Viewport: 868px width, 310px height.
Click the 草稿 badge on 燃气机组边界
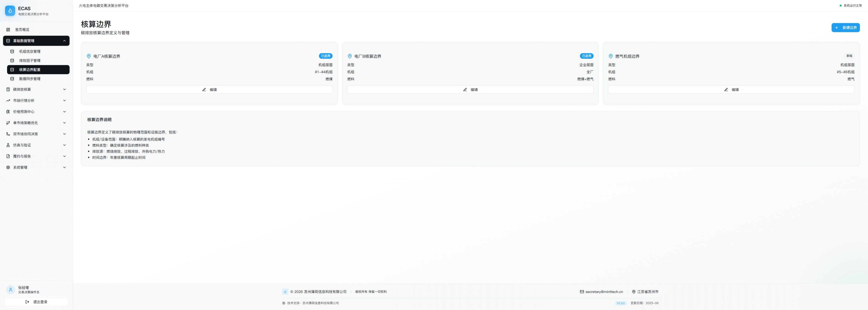[849, 56]
